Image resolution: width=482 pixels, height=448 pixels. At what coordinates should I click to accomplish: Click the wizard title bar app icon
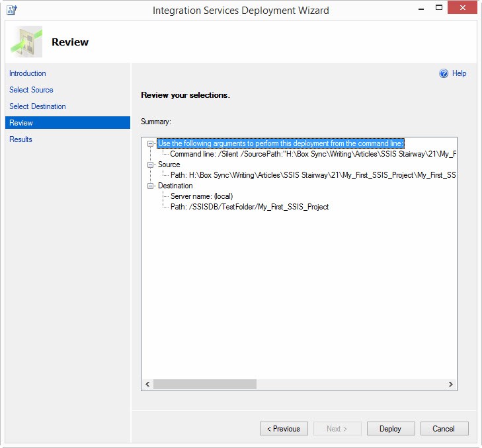point(11,10)
